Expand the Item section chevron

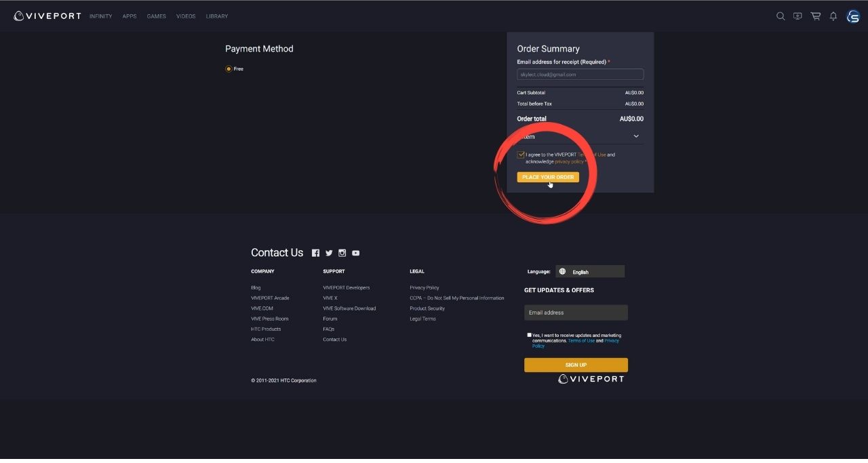pos(636,136)
